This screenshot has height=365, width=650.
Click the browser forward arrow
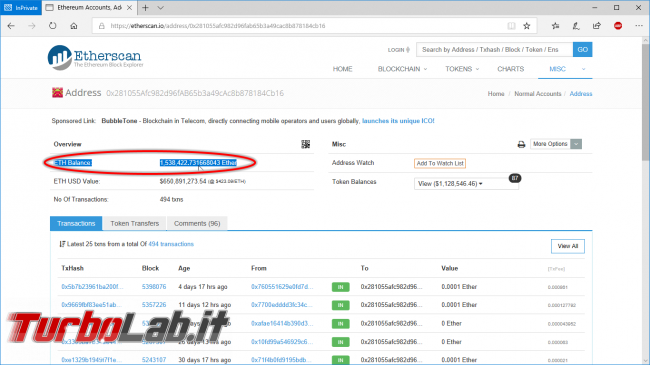coord(32,26)
